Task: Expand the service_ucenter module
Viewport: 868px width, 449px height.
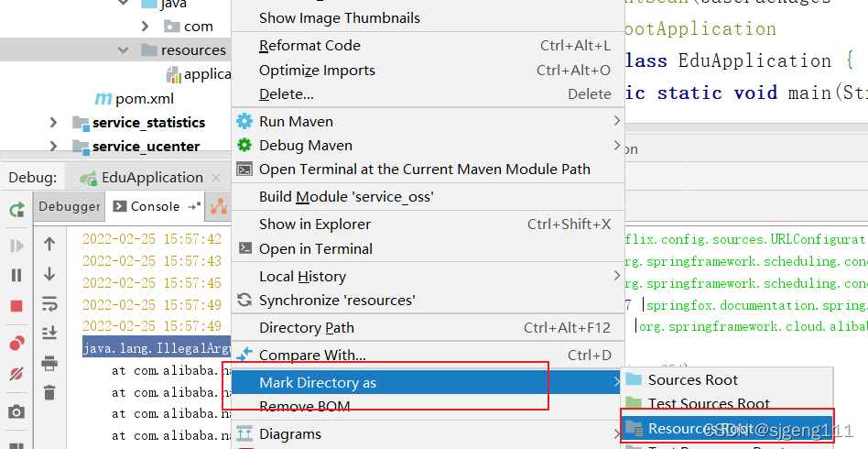Action: [53, 146]
